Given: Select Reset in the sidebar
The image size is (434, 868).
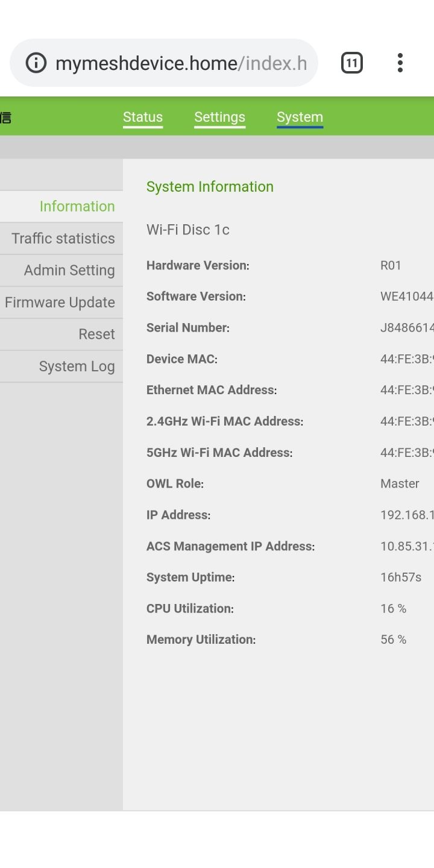Looking at the screenshot, I should click(x=61, y=334).
